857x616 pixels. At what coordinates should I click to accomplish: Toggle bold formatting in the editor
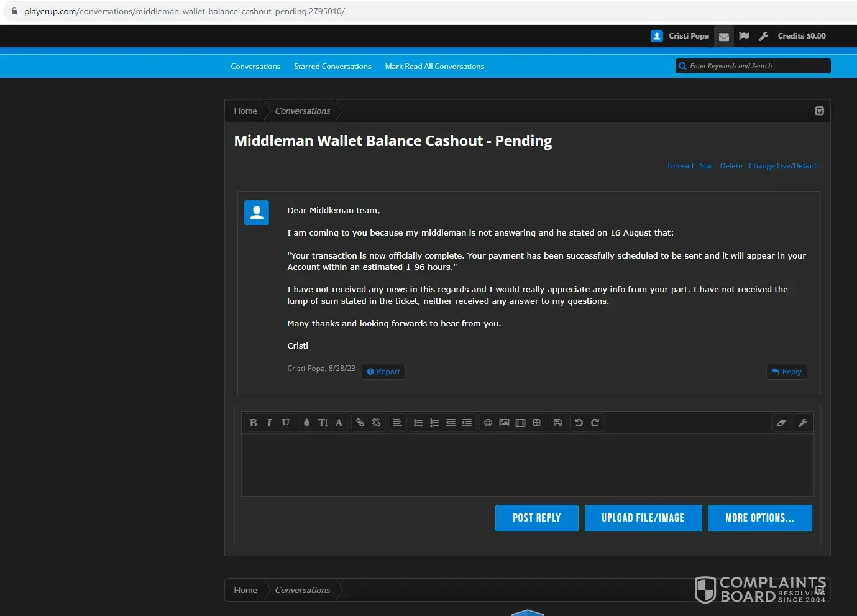pos(253,423)
